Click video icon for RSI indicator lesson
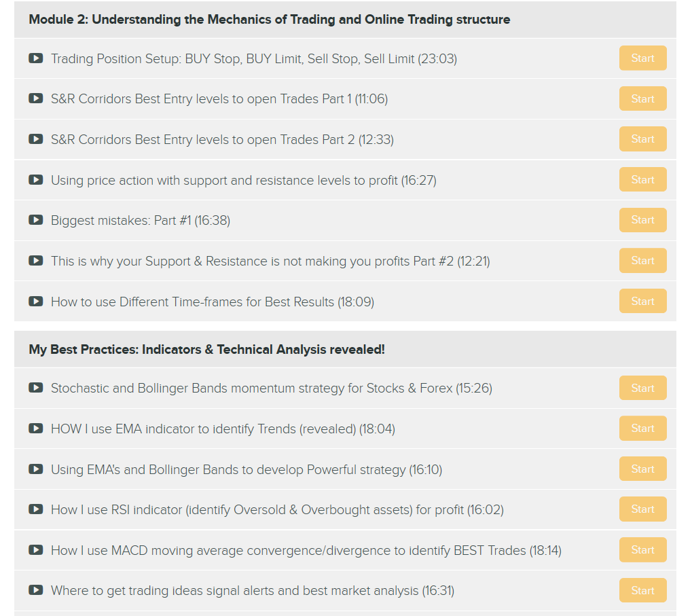 point(36,509)
